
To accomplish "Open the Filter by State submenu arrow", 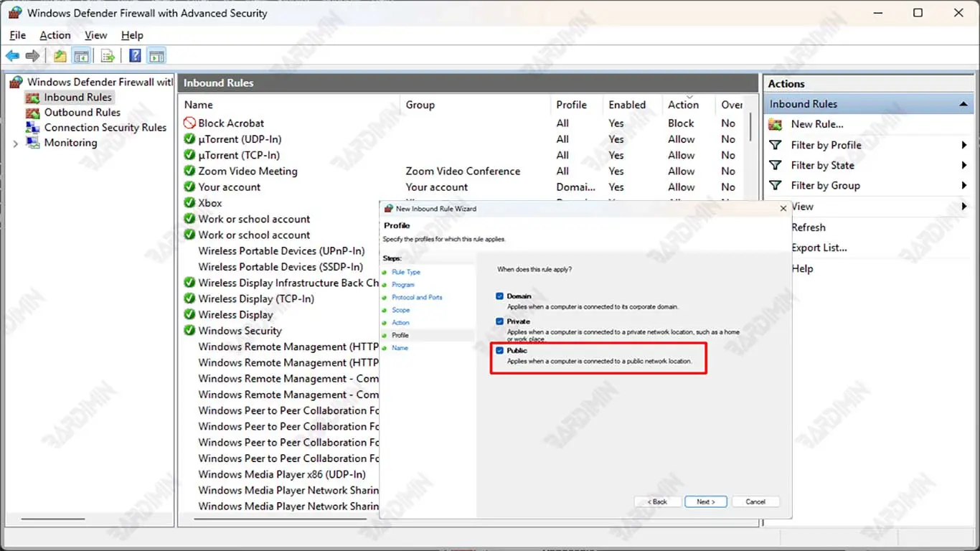I will click(x=964, y=166).
